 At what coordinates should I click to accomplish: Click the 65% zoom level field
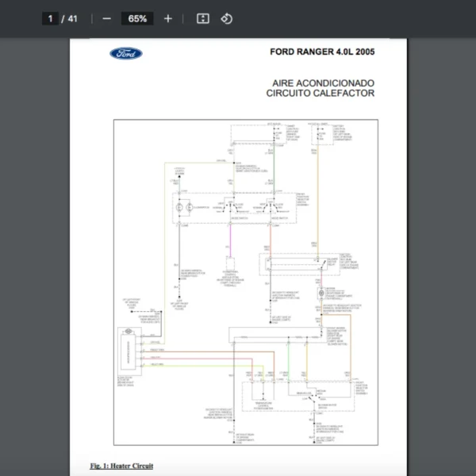(137, 19)
